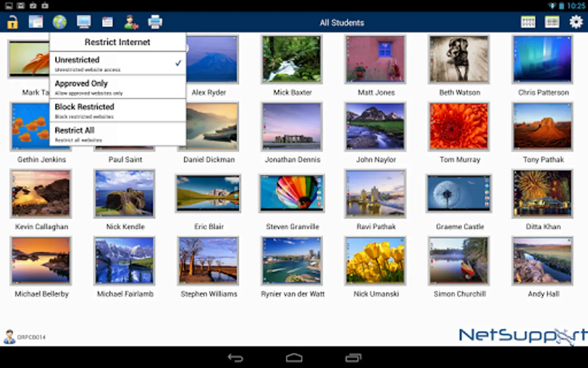Viewport: 588px width, 368px height.
Task: Tap the printer icon in toolbar
Action: 155,22
